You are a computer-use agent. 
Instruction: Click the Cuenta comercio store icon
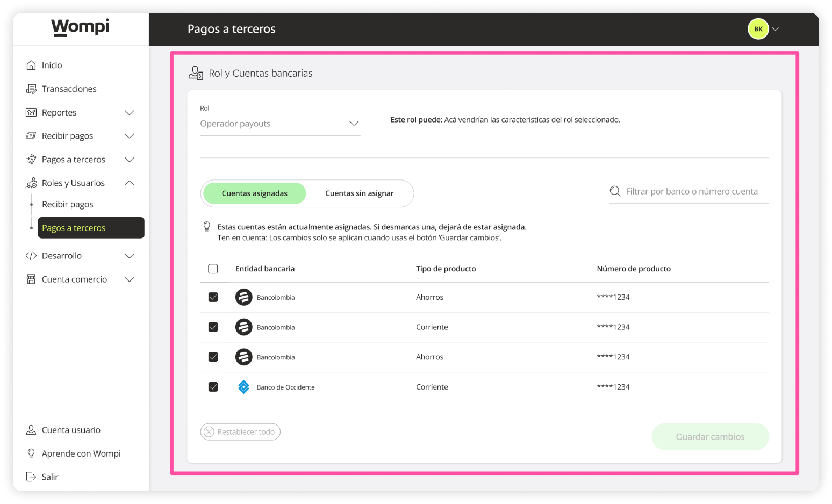(x=31, y=279)
